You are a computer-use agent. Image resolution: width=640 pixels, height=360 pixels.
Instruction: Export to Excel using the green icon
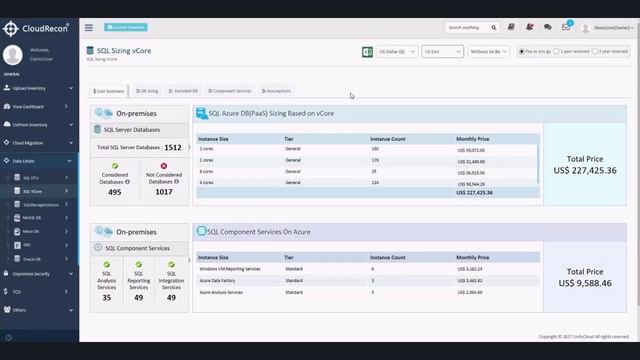click(x=367, y=52)
